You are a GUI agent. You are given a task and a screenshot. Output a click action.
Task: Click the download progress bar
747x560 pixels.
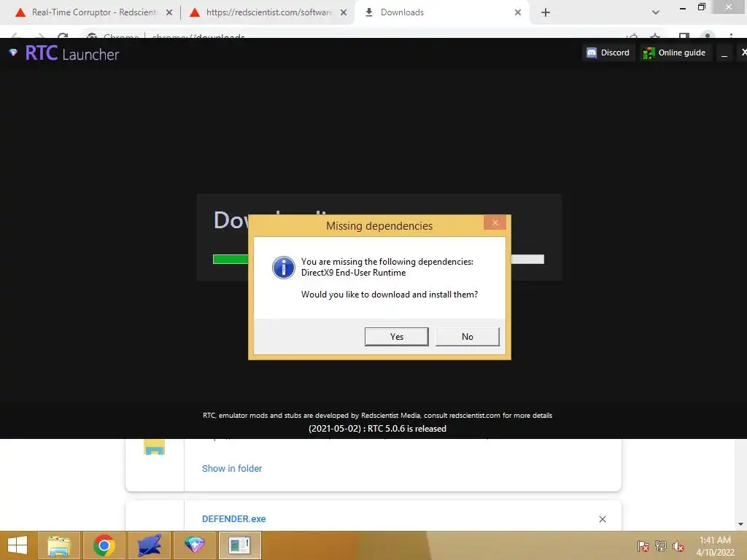pyautogui.click(x=379, y=259)
